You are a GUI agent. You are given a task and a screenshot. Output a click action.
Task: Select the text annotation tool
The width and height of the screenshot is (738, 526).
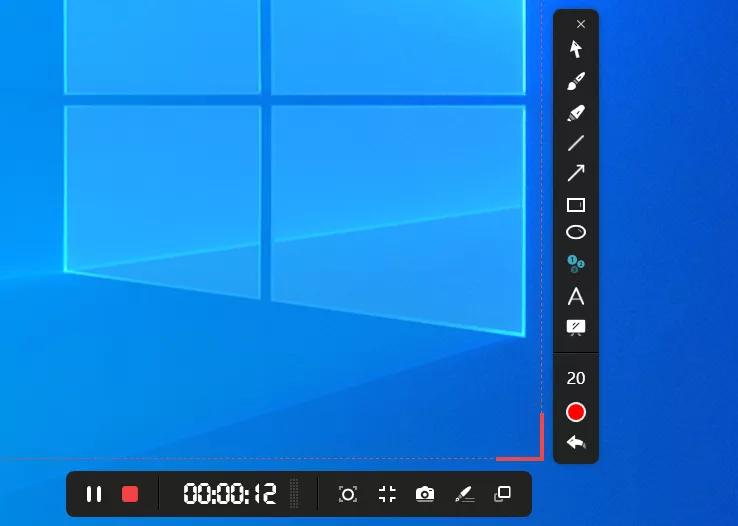tap(576, 297)
